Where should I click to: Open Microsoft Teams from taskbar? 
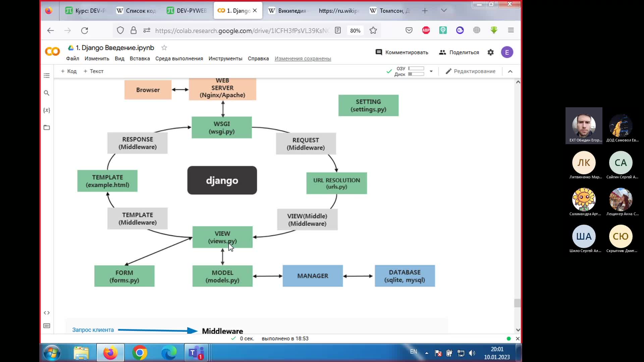196,353
